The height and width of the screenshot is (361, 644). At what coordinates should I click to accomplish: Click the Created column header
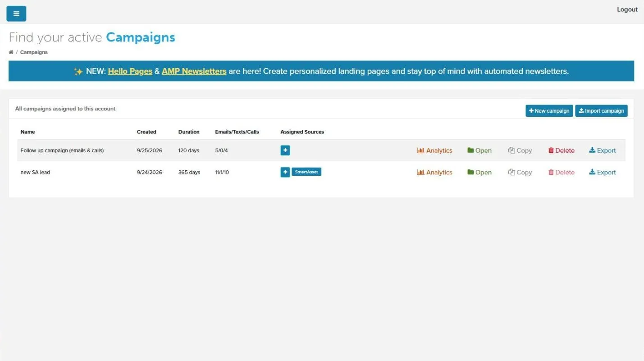tap(146, 132)
